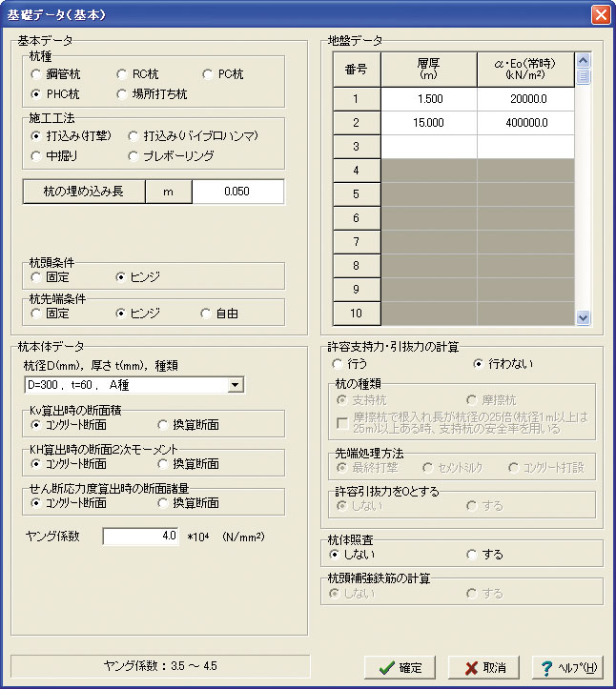Cancel with the 取消 button
The height and width of the screenshot is (689, 616).
pyautogui.click(x=483, y=668)
